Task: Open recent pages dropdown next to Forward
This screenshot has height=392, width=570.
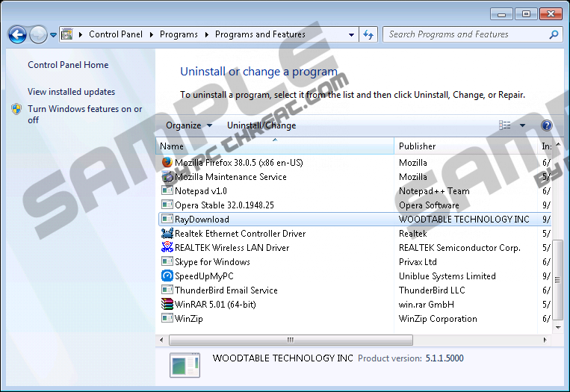Action: click(x=53, y=35)
